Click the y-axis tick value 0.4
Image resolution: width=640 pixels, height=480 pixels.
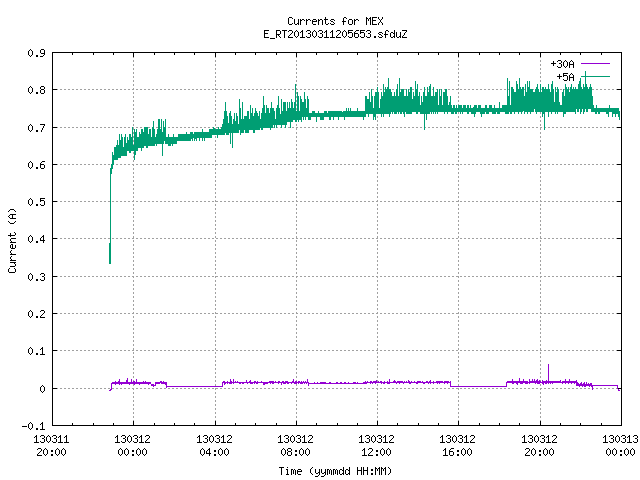point(36,239)
